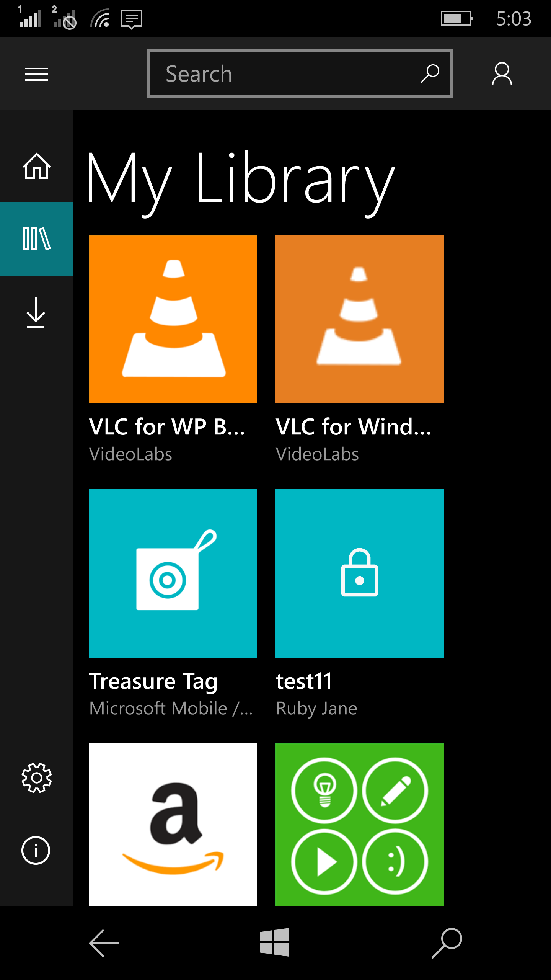
Task: Go to Home in the sidebar
Action: tap(37, 166)
